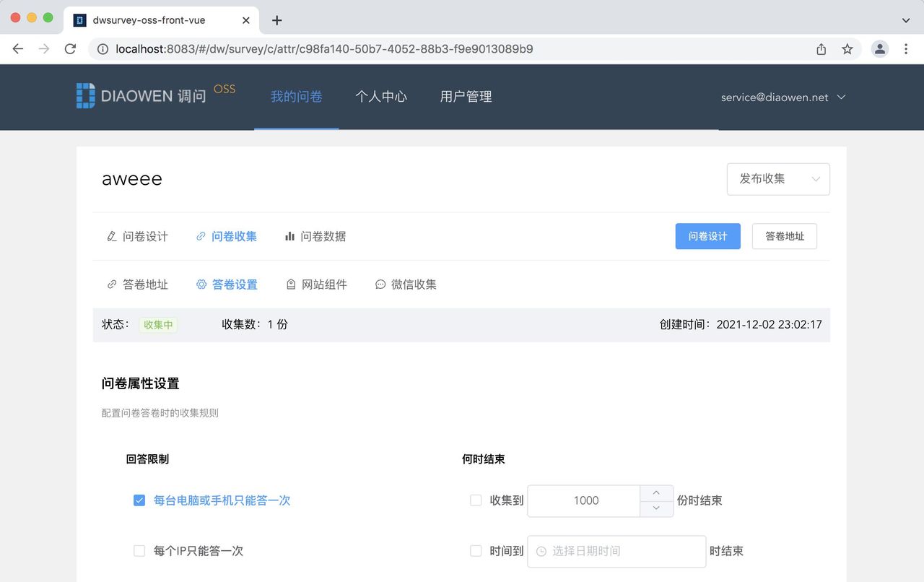Enable the 时间到 end condition checkbox
This screenshot has height=582, width=924.
[x=475, y=550]
